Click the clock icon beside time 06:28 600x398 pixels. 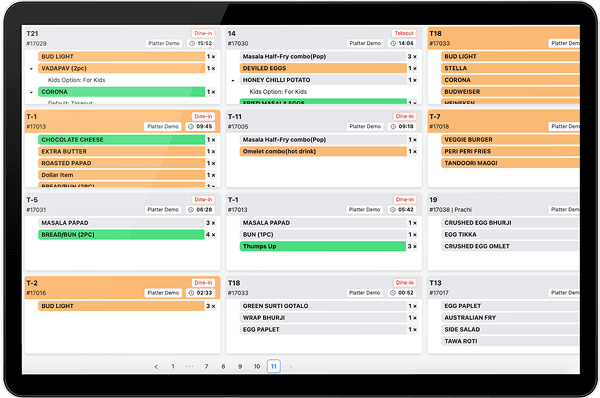(x=191, y=210)
